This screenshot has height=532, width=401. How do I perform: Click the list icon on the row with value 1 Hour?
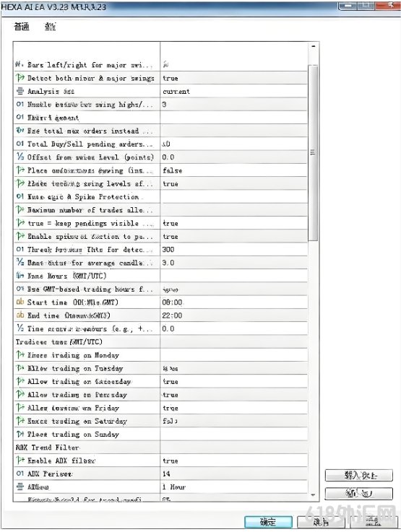(x=20, y=487)
